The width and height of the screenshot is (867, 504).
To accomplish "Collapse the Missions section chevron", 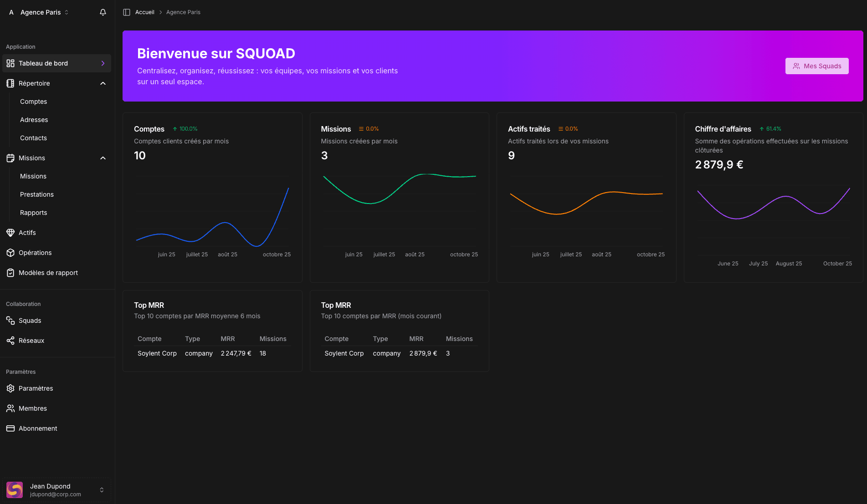I will [103, 158].
